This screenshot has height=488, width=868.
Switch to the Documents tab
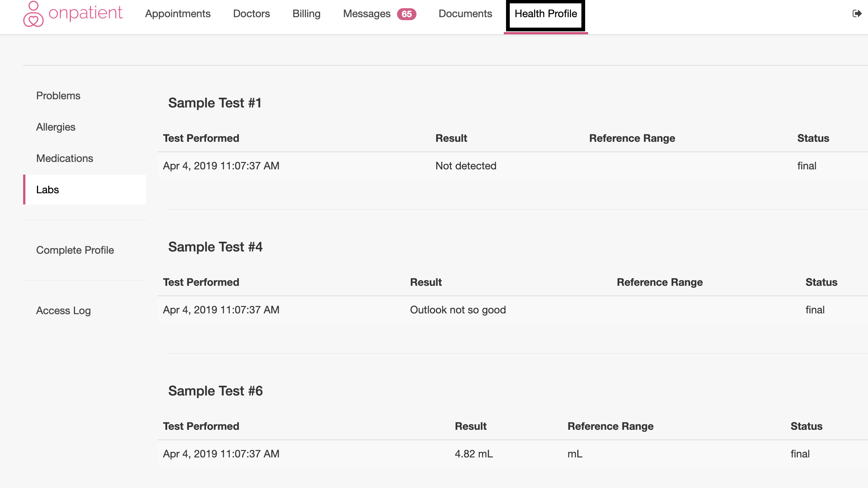point(465,14)
